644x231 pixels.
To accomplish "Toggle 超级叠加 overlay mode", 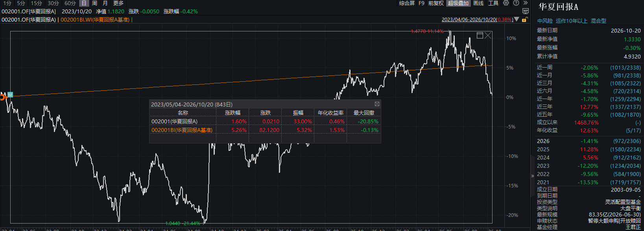I will pos(458,3).
